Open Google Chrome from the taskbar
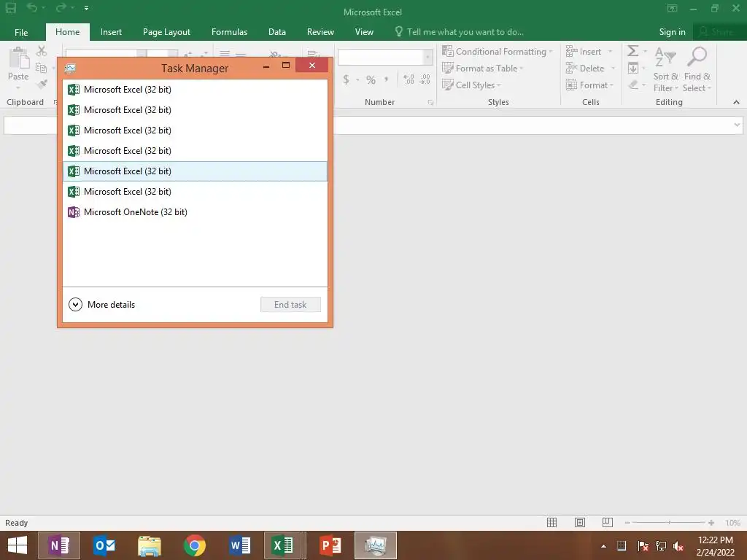This screenshot has width=747, height=560. coord(194,545)
